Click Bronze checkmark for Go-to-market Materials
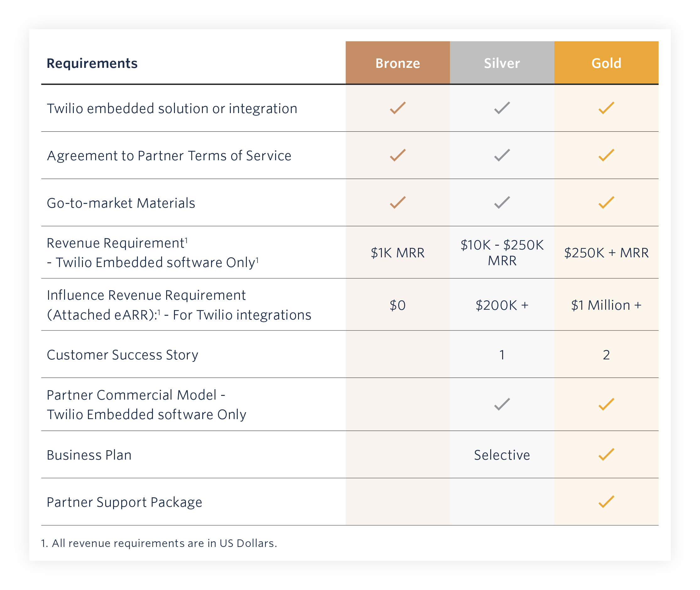Image resolution: width=700 pixels, height=590 pixels. 398,202
